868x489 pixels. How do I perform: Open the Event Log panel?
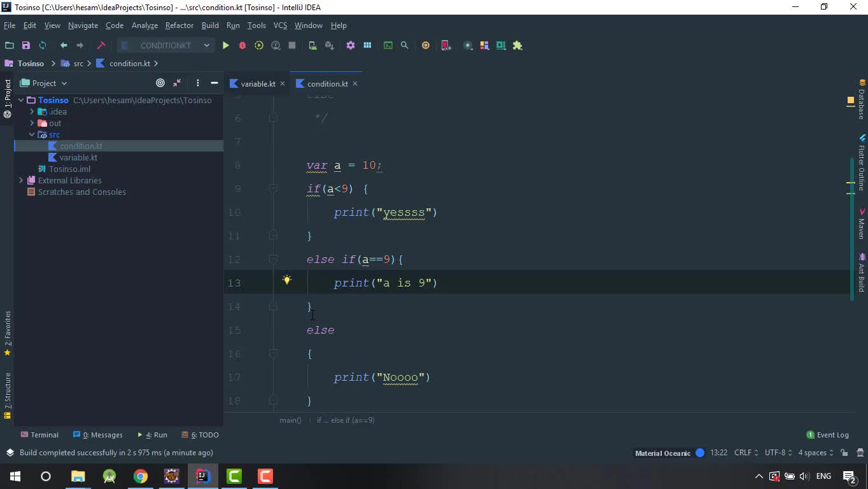pyautogui.click(x=827, y=435)
